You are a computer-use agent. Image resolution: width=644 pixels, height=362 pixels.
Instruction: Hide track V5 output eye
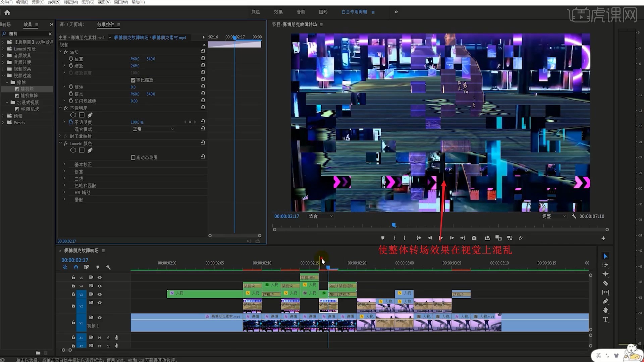100,278
